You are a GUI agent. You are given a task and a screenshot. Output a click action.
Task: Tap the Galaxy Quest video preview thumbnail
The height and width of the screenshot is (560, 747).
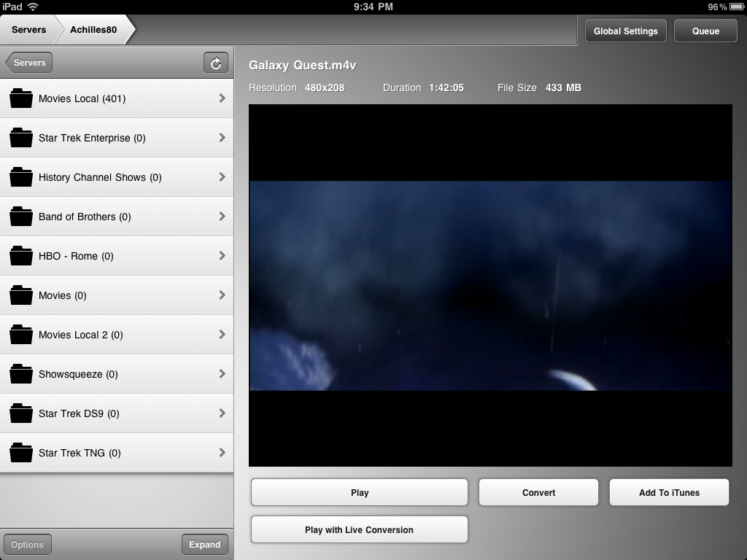[x=490, y=285]
